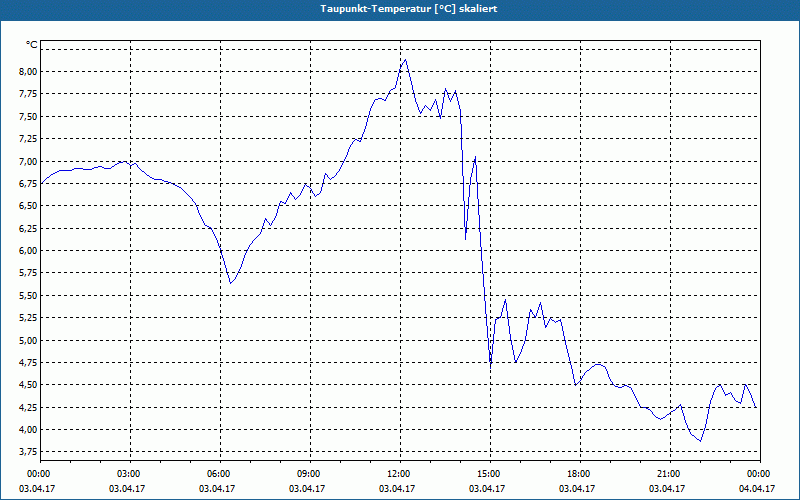Viewport: 800px width, 500px height.
Task: Select the °C unit label on y-axis
Action: [32, 45]
